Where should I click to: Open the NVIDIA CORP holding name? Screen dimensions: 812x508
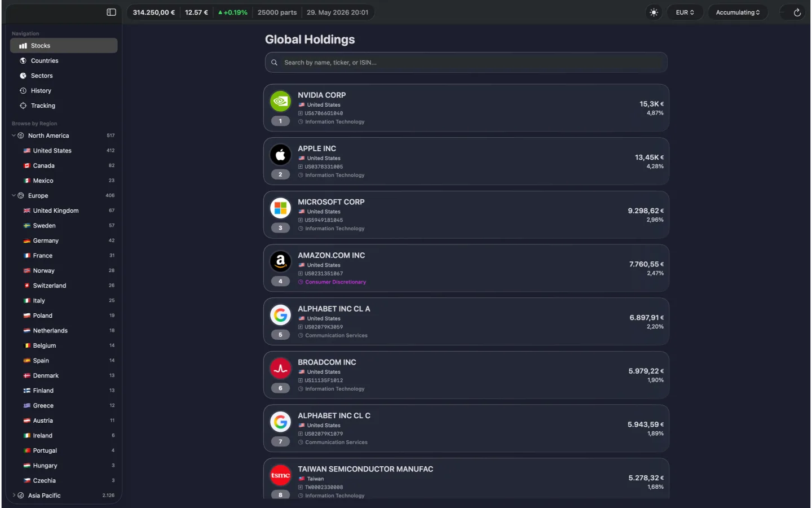(x=322, y=95)
